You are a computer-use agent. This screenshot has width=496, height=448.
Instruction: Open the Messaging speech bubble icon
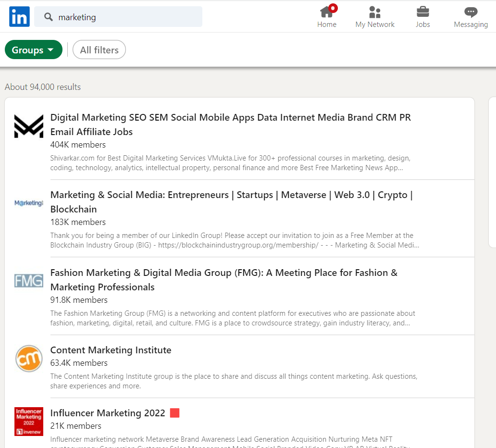click(x=471, y=13)
